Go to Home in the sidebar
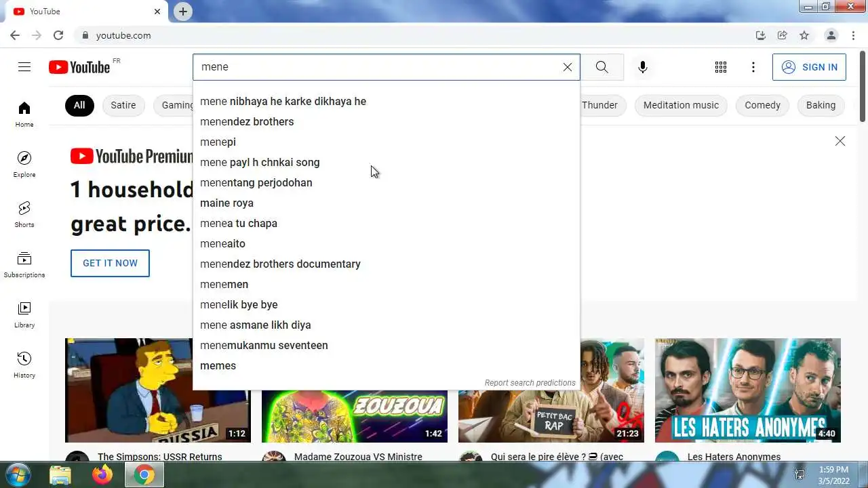This screenshot has width=868, height=488. point(24,115)
